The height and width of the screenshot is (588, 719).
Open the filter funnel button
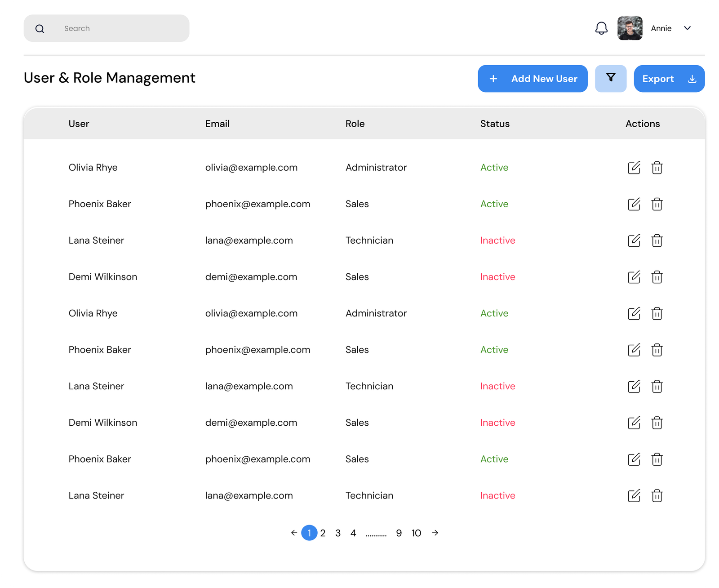click(x=611, y=79)
